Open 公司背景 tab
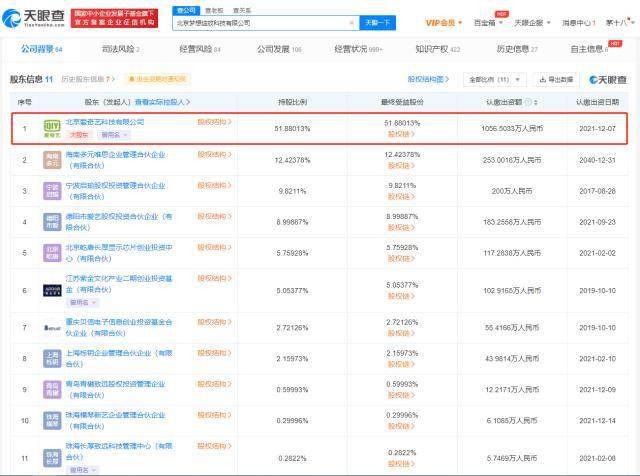The image size is (640, 476). pyautogui.click(x=42, y=49)
